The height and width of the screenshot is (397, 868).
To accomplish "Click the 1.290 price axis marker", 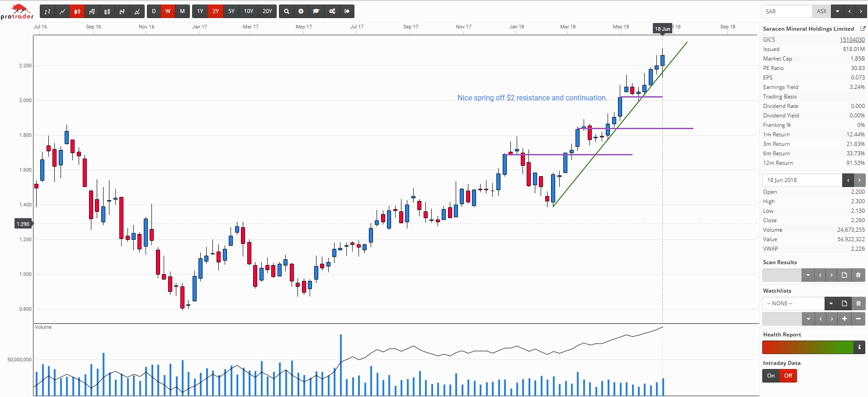I will click(23, 224).
